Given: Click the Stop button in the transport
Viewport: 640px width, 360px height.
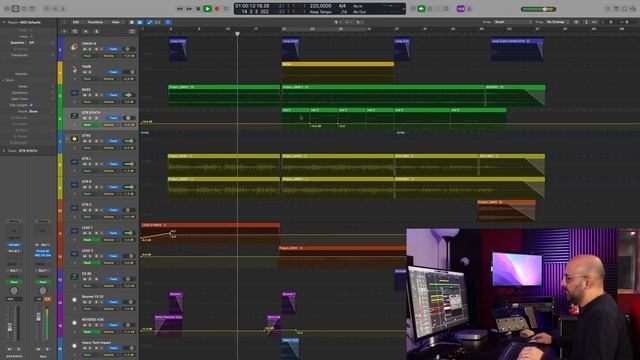Looking at the screenshot, I should click(x=198, y=9).
